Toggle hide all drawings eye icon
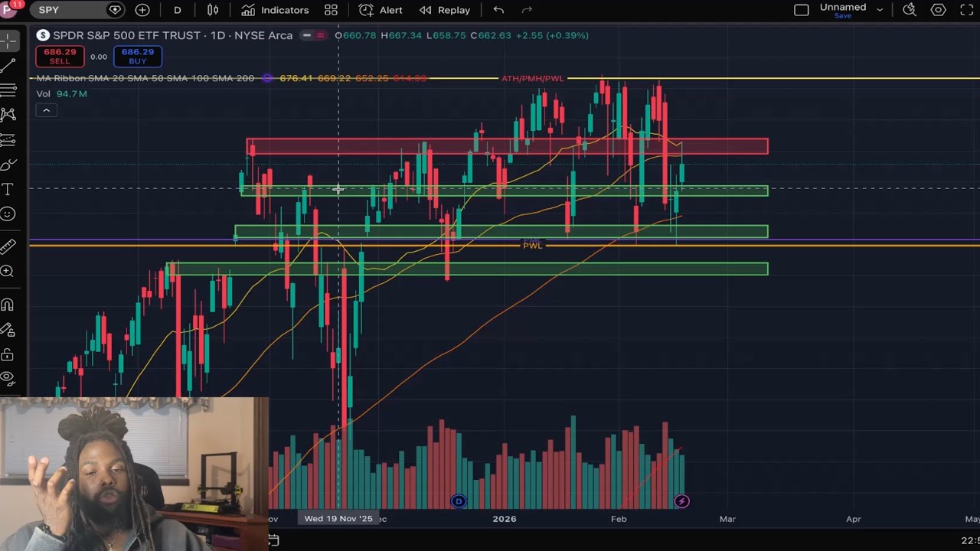Screen dimensions: 980x551 click(8, 377)
